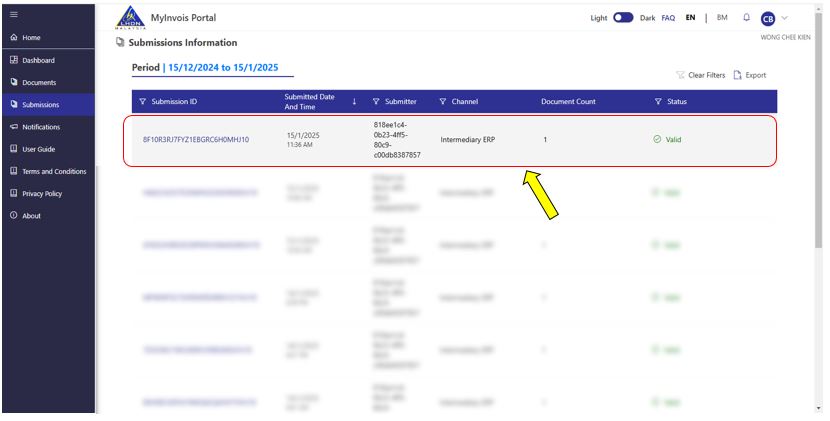Click the About info icon

[x=14, y=216]
